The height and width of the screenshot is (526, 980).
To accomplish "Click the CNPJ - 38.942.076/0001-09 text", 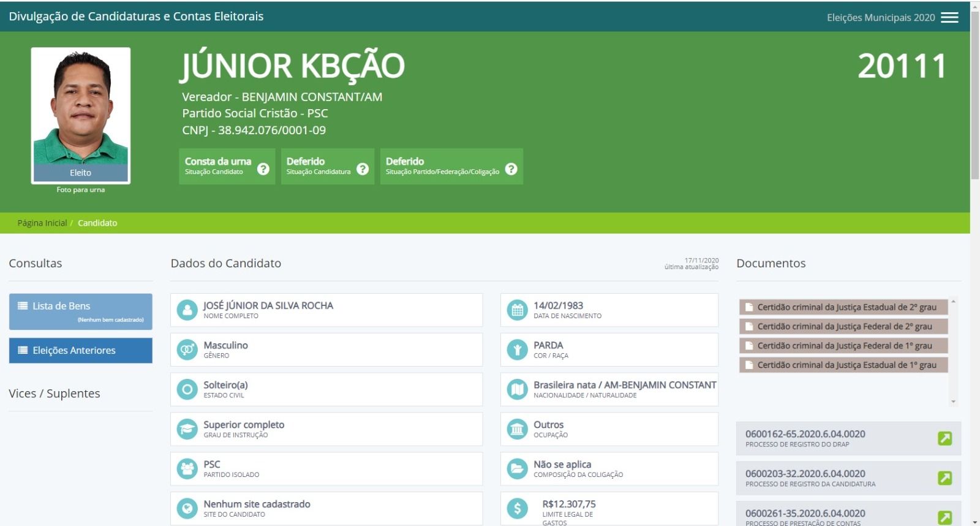I will click(254, 130).
